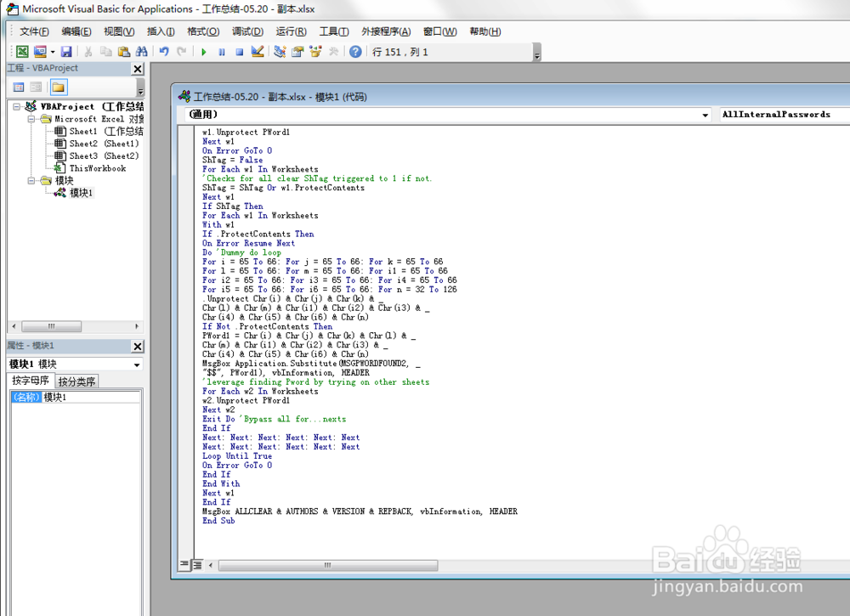Switch to 按字母序 tab
This screenshot has height=616, width=850.
point(31,381)
